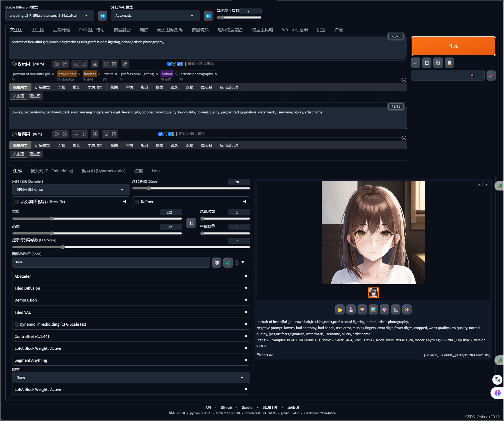Viewport: 504px width, 421px height.
Task: Send the image to inpaint via the palette icon
Action: (384, 310)
